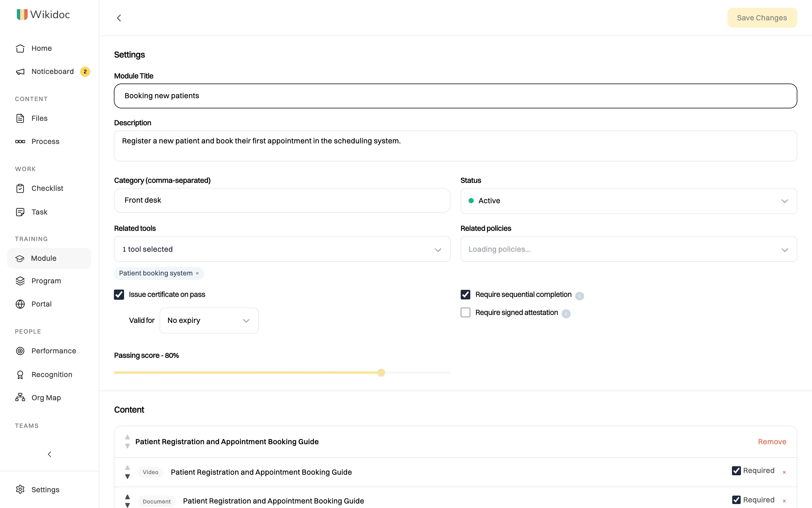This screenshot has width=812, height=508.
Task: Open Settings via the gear icon
Action: point(20,490)
